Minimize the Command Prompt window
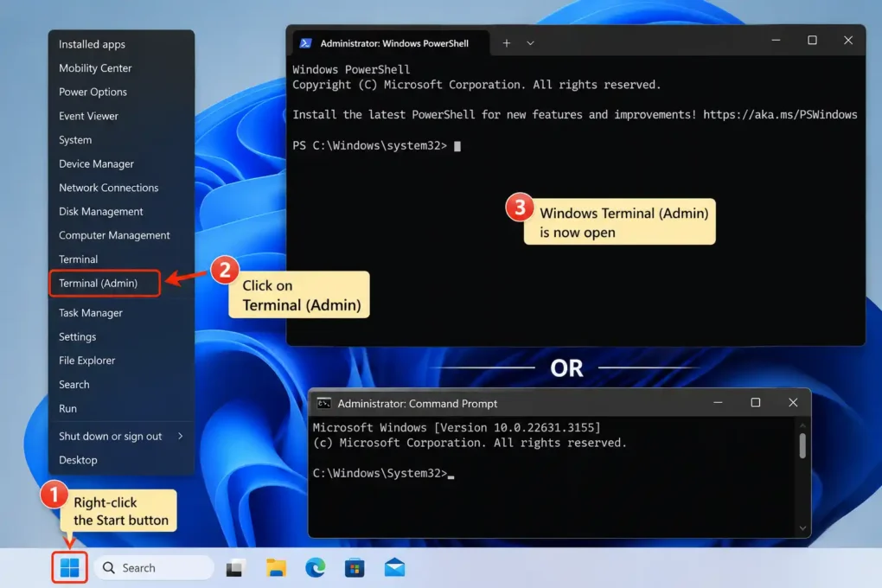Viewport: 882px width, 588px height. point(718,403)
